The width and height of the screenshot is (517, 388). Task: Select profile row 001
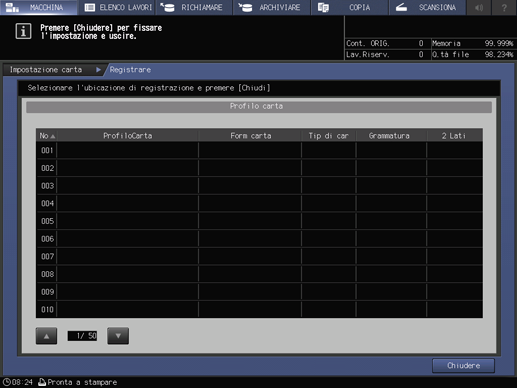[x=259, y=150]
